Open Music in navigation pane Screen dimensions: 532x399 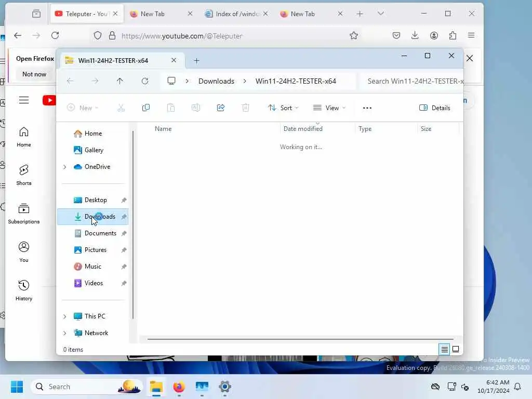[x=93, y=267]
